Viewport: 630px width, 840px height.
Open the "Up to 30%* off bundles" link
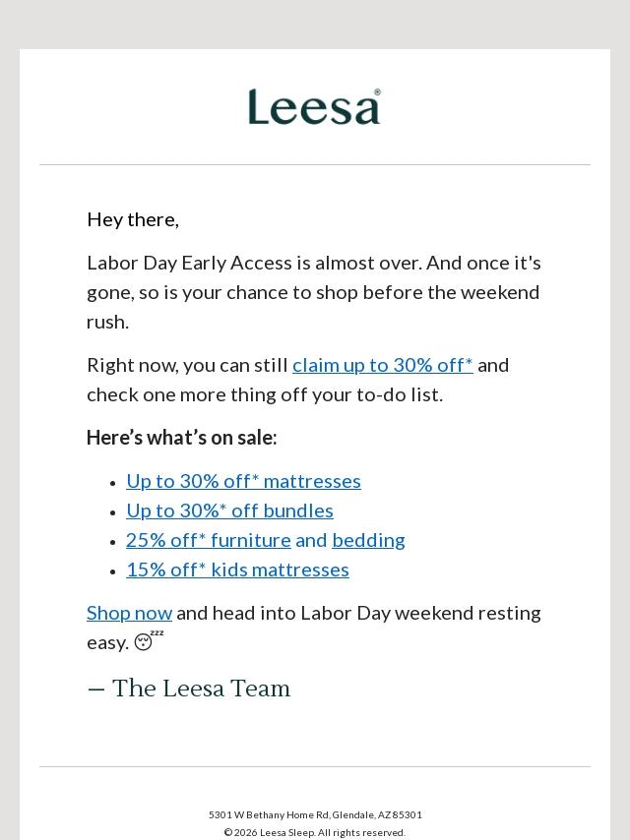(229, 510)
